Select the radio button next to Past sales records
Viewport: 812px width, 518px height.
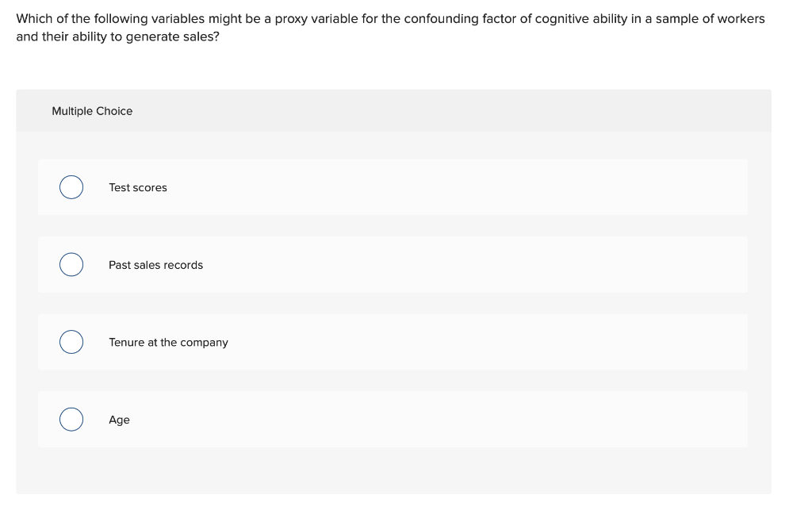[71, 264]
